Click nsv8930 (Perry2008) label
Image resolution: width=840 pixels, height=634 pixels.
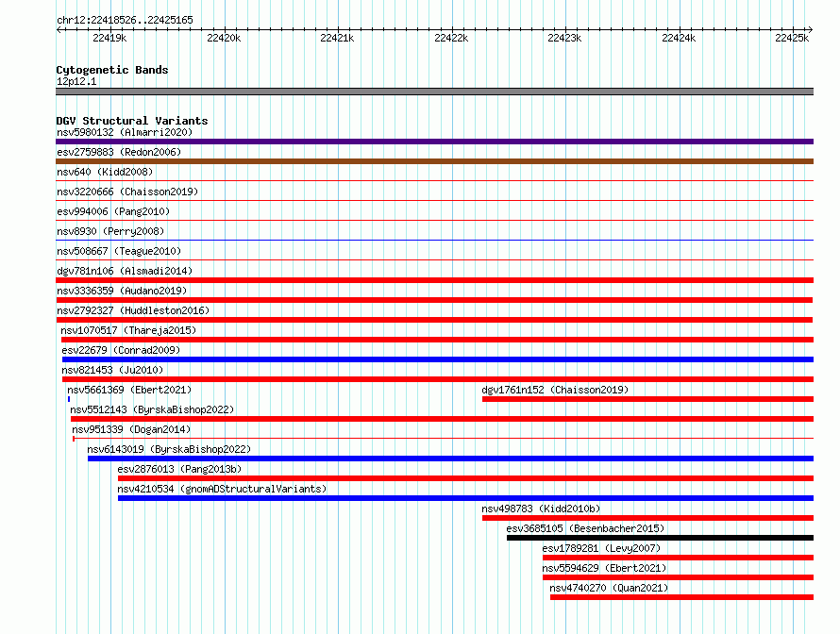pyautogui.click(x=110, y=231)
